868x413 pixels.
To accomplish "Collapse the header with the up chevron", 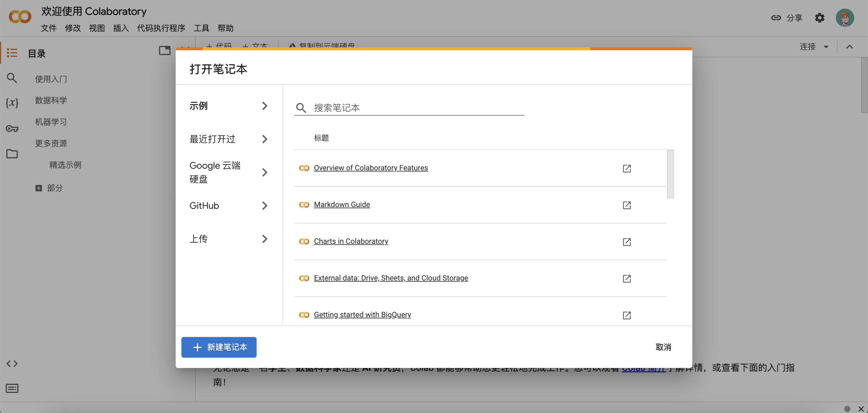I will coord(849,47).
